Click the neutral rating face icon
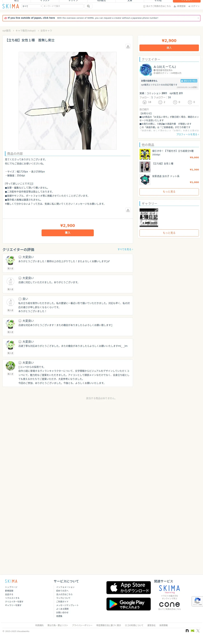203x644 pixels. click(x=175, y=102)
